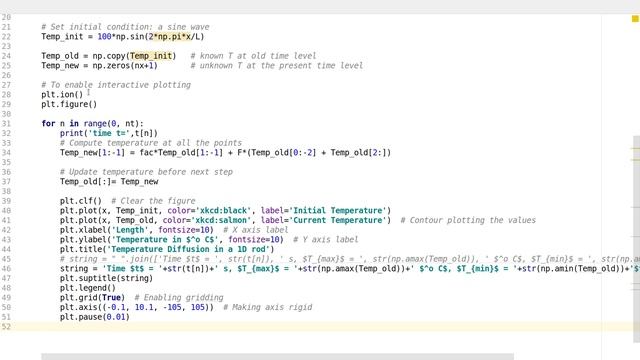
Task: Click the 'plt.legend()' line
Action: (x=88, y=288)
